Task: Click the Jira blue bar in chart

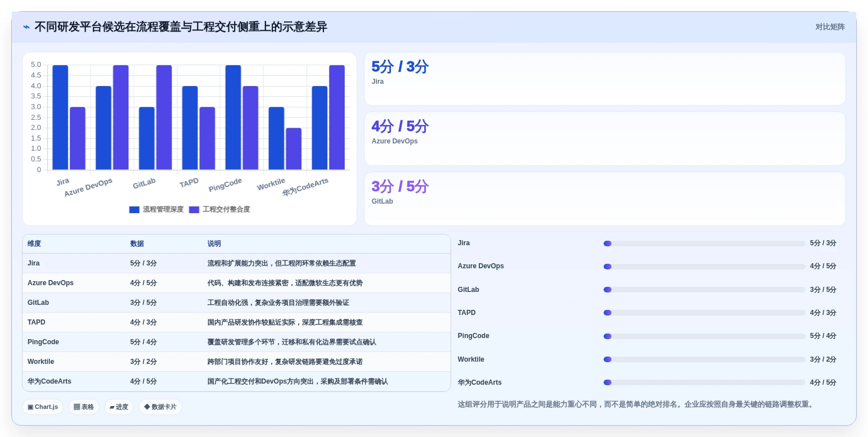Action: 60,118
